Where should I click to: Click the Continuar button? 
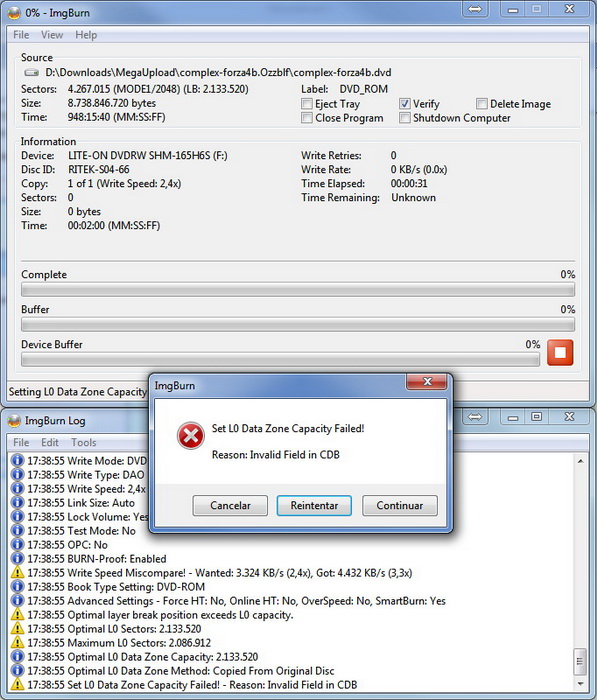[400, 505]
